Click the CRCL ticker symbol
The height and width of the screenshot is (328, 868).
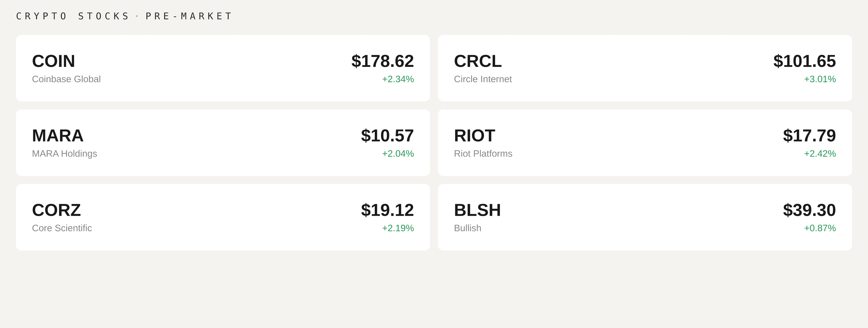coord(477,61)
